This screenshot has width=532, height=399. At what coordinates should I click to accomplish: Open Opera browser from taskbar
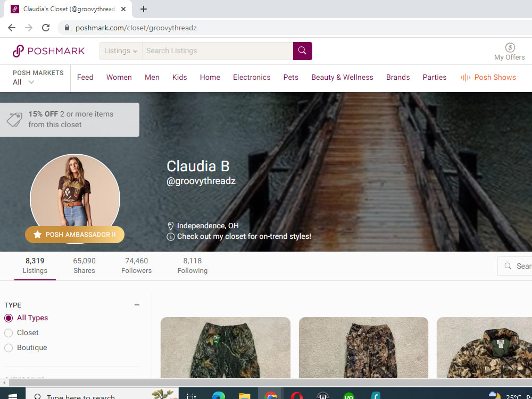296,396
